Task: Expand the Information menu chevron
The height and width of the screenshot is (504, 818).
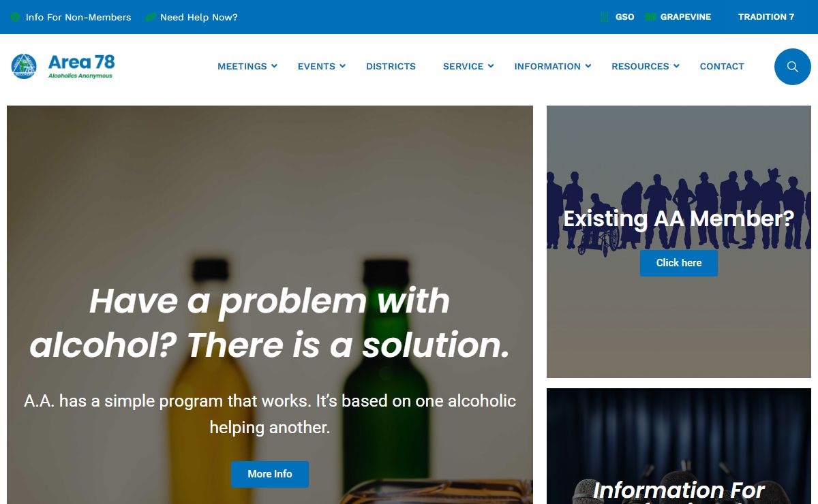Action: 588,66
